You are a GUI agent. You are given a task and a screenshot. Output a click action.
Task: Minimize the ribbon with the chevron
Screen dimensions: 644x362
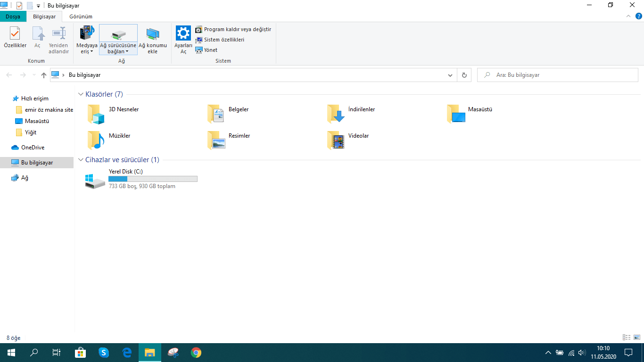point(628,16)
